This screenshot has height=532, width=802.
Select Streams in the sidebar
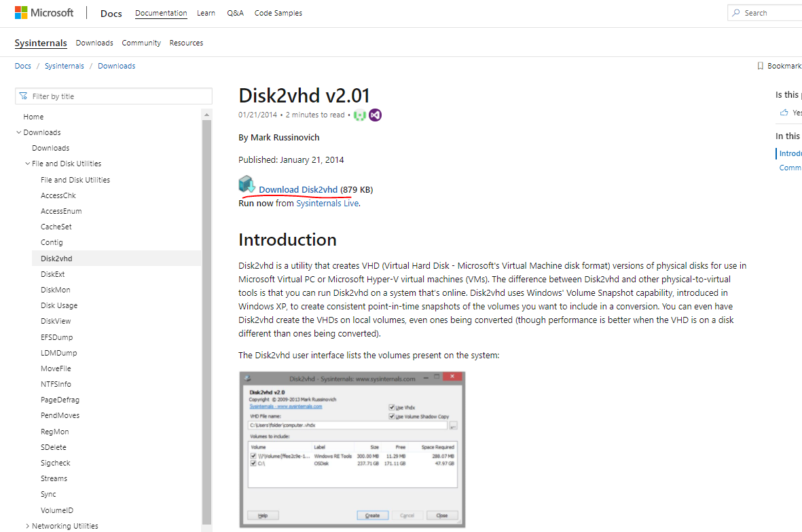click(x=54, y=479)
